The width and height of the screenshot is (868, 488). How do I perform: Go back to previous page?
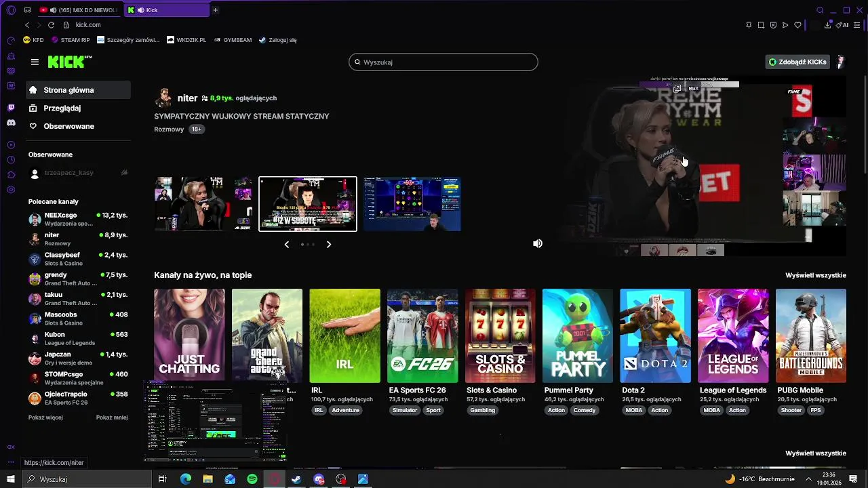coord(27,25)
